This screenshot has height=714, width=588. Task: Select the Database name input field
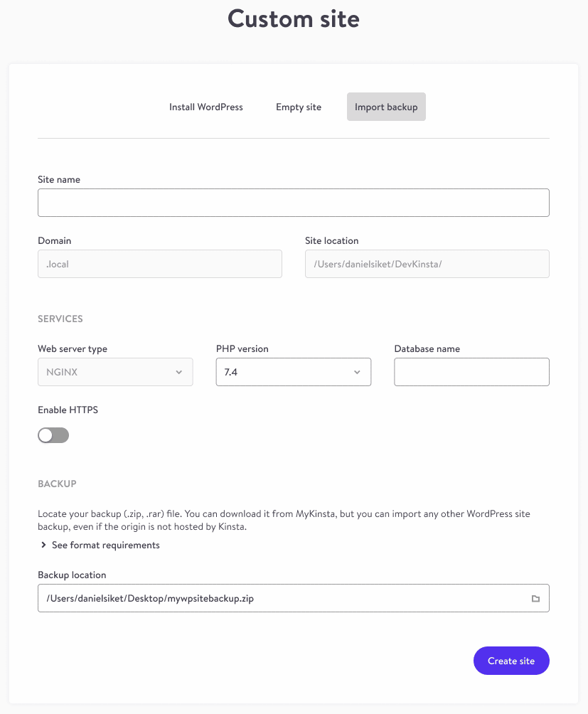pyautogui.click(x=471, y=371)
